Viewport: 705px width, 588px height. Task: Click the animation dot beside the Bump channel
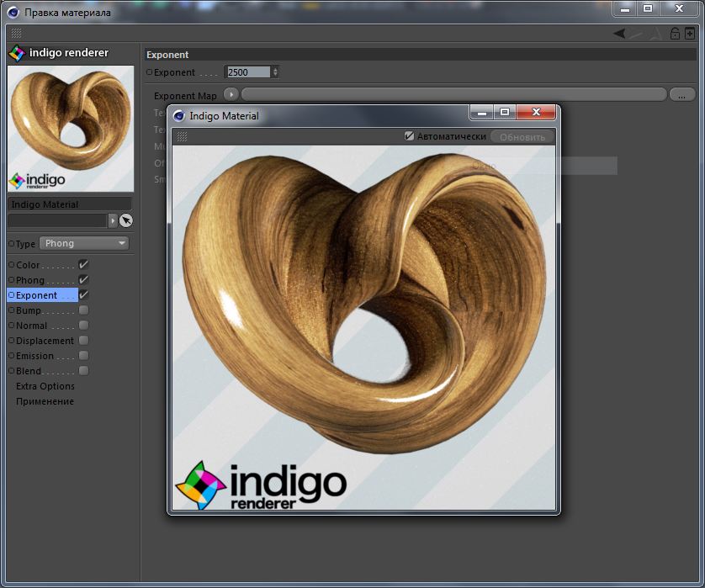pos(12,310)
